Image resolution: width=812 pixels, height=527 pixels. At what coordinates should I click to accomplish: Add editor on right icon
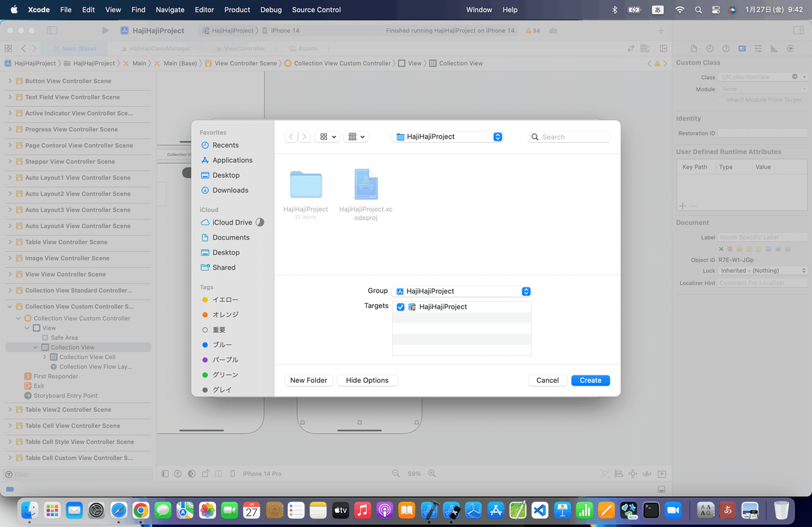(x=664, y=49)
